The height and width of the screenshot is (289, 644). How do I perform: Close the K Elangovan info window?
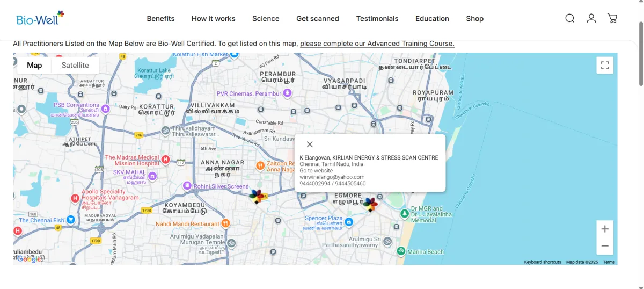click(310, 144)
